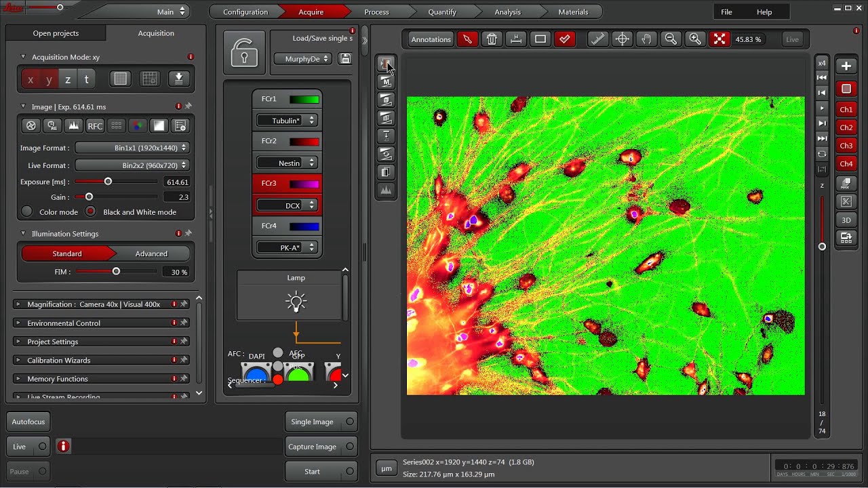Click the histogram icon in Image panel

point(73,125)
